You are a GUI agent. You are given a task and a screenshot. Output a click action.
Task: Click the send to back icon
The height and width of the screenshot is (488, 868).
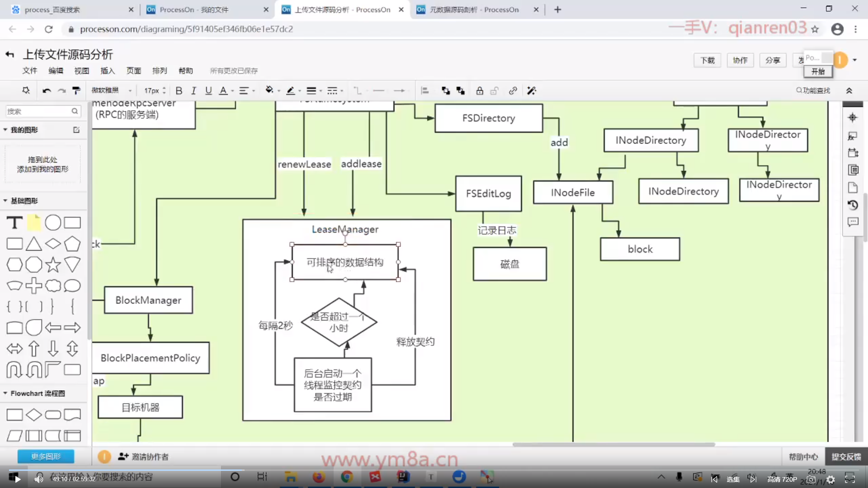[x=461, y=91]
